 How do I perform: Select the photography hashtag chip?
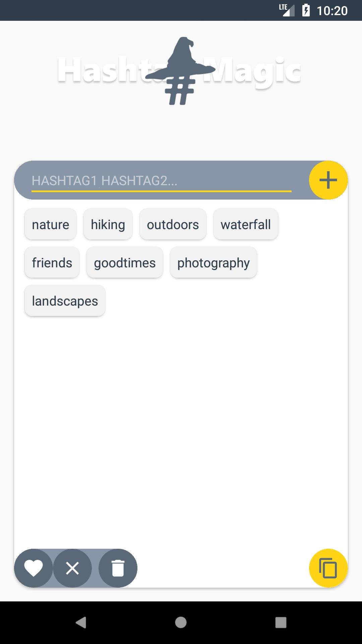tap(214, 263)
